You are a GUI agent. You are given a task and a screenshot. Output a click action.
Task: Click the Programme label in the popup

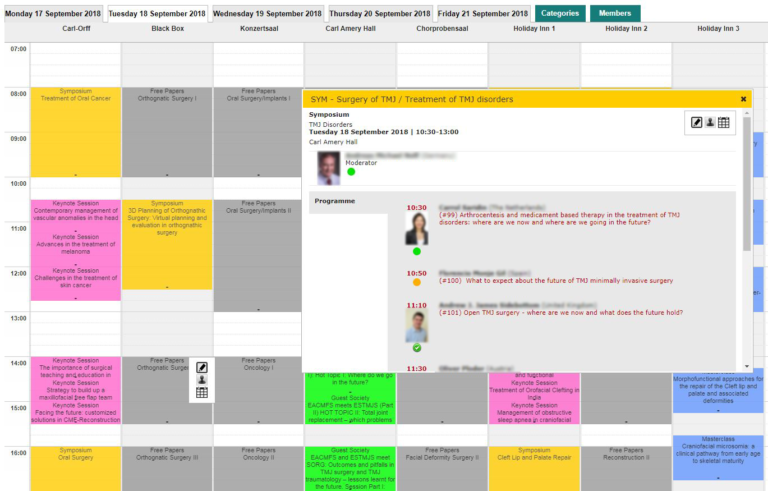(x=335, y=201)
